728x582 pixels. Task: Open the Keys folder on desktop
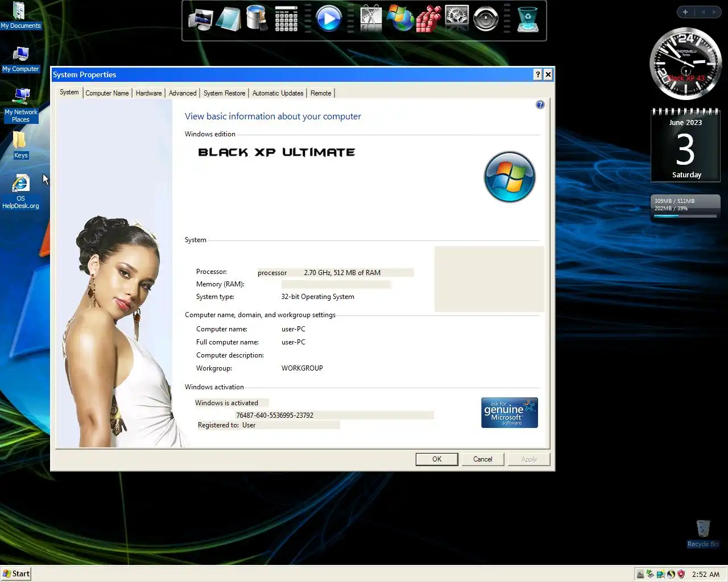pos(20,145)
